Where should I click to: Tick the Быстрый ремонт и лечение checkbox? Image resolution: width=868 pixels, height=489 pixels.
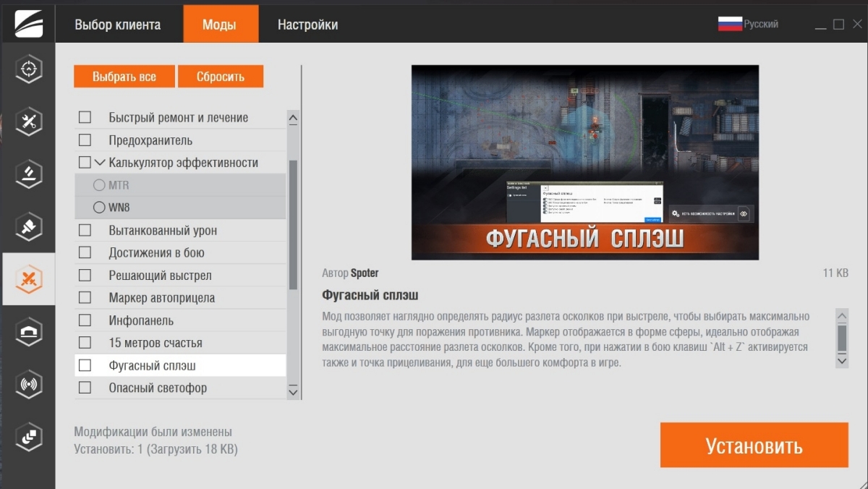click(85, 117)
